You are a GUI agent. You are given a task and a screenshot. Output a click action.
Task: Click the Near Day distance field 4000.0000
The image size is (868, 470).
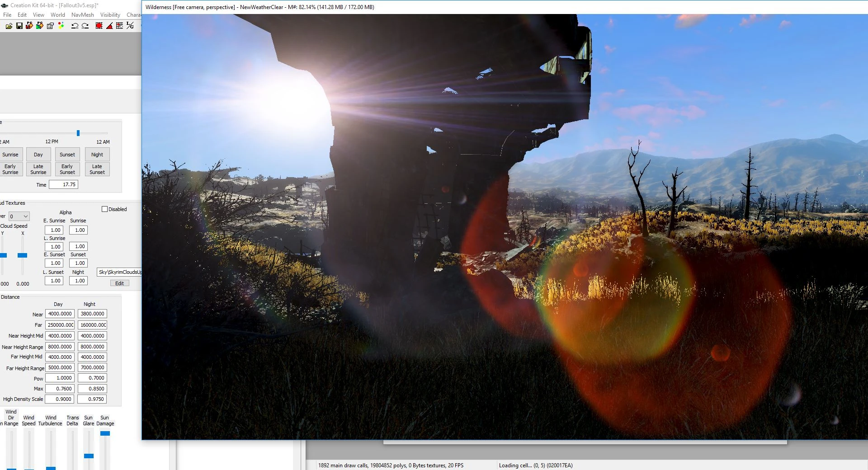[60, 314]
